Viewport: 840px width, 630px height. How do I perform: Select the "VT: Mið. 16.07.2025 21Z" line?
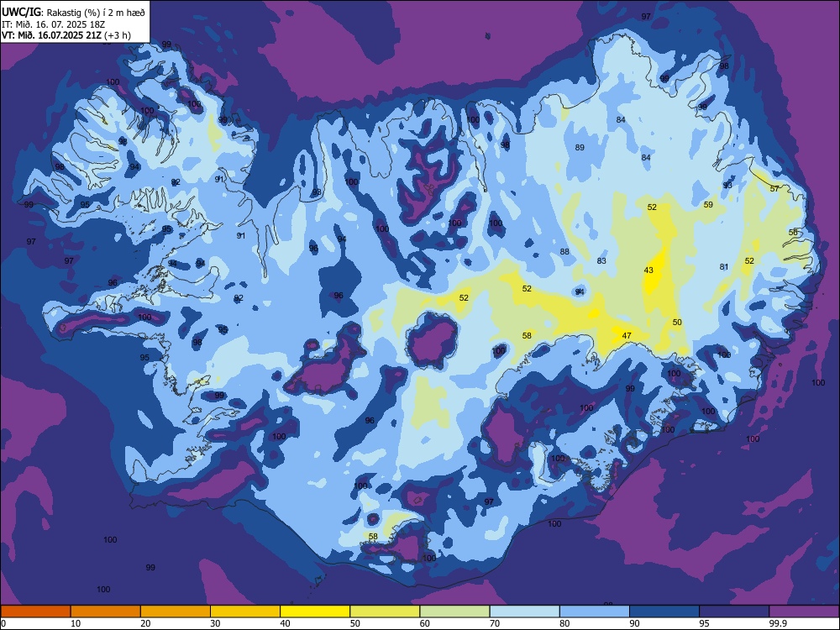pos(52,35)
